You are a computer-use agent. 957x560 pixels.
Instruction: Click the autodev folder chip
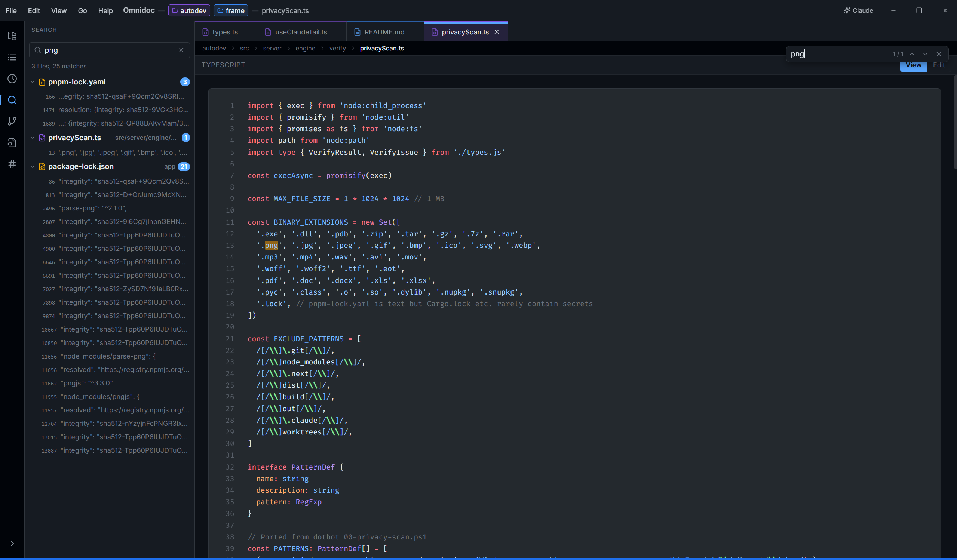(189, 10)
